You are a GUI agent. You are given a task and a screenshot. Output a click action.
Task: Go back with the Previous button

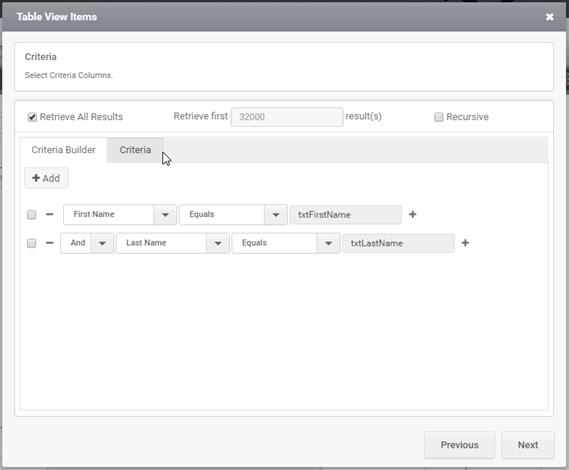(459, 445)
